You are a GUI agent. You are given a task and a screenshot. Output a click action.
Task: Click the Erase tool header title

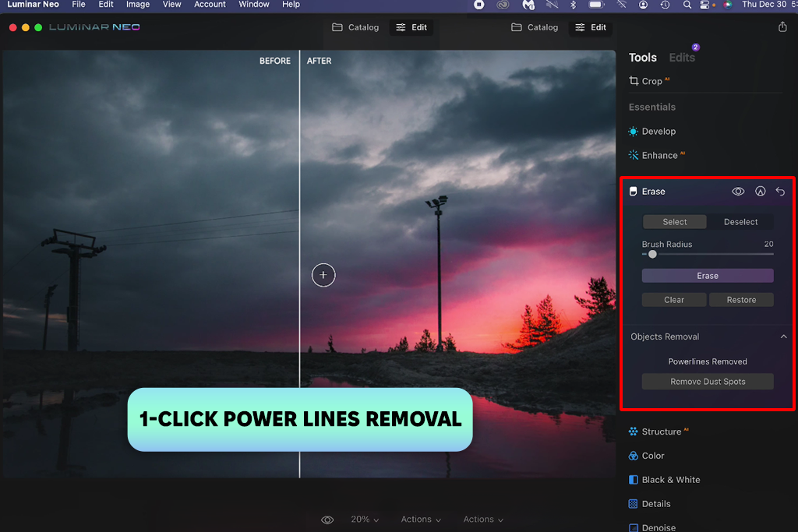coord(653,192)
